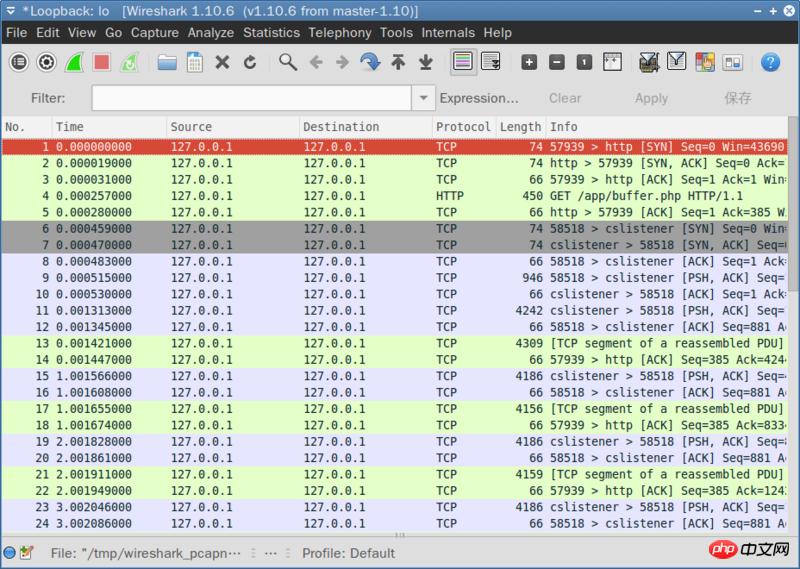Image resolution: width=800 pixels, height=569 pixels.
Task: Open the View menu
Action: 82,33
